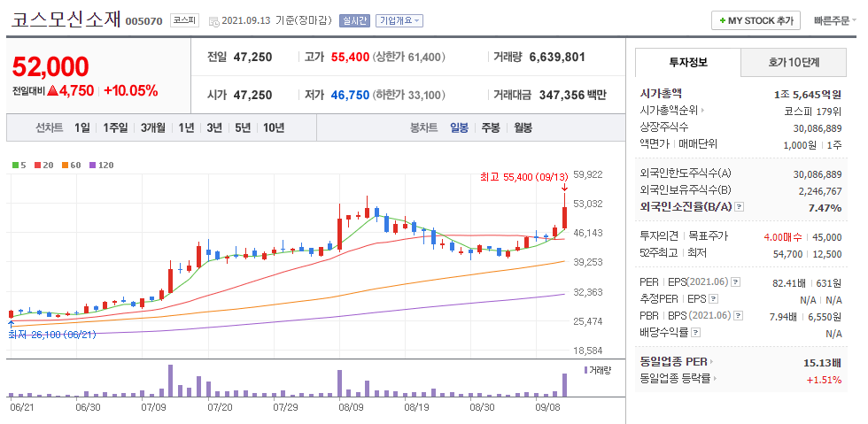
Task: Select the 10년 line chart period
Action: (274, 127)
